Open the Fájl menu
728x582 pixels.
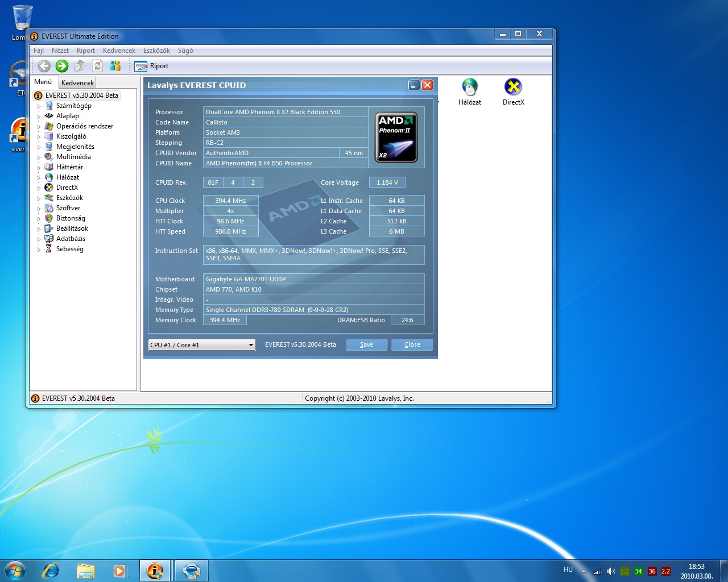(x=39, y=51)
